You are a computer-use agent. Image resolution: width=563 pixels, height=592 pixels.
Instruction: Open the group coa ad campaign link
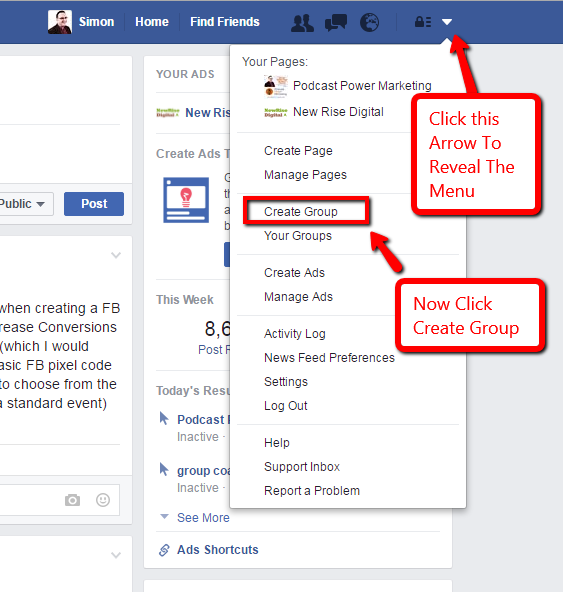pyautogui.click(x=203, y=471)
